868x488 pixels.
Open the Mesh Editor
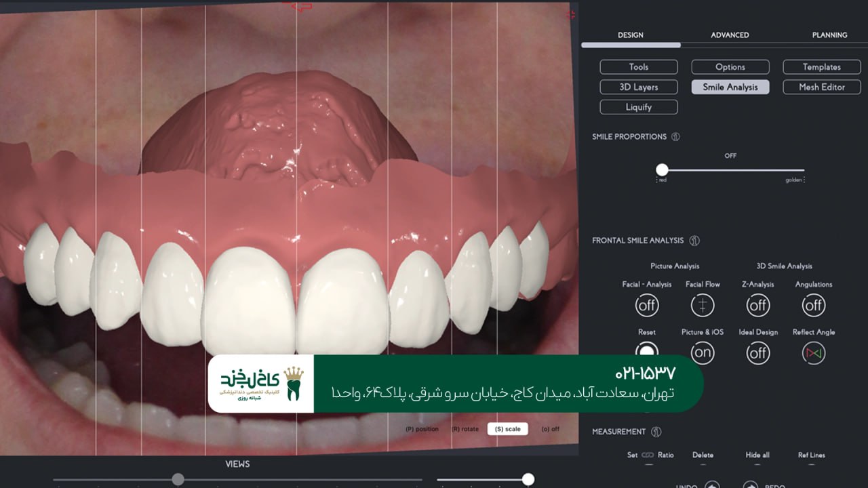tap(821, 87)
